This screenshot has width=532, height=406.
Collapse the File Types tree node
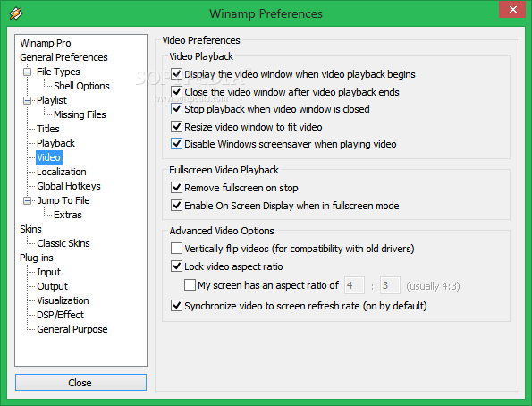point(27,72)
